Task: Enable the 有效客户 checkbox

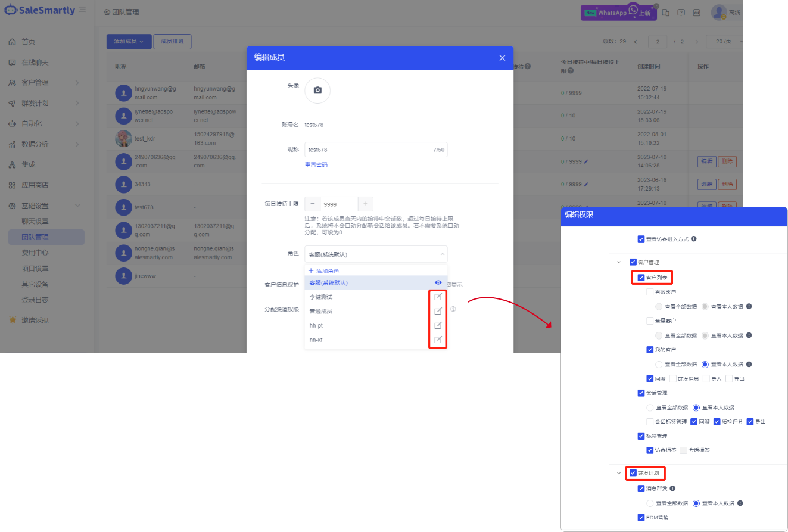Action: (x=650, y=292)
